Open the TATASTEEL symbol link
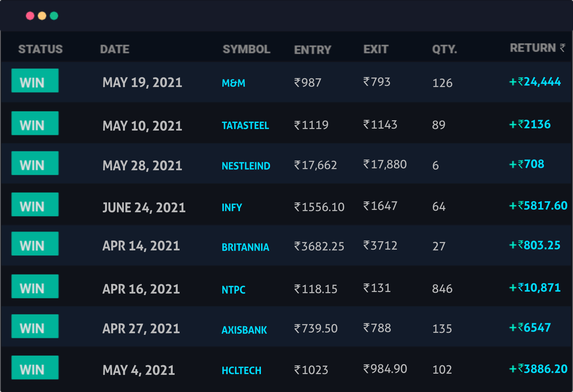Viewport: 573px width, 392px height. [245, 126]
